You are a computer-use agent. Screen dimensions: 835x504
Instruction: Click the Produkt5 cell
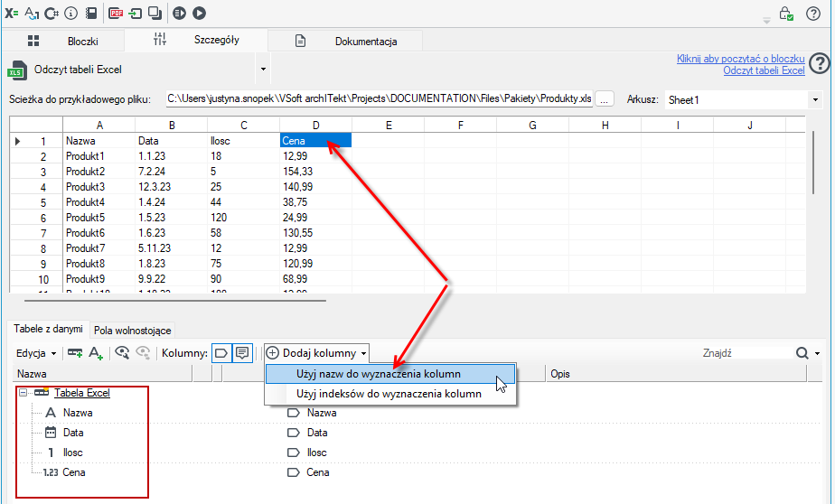point(99,217)
